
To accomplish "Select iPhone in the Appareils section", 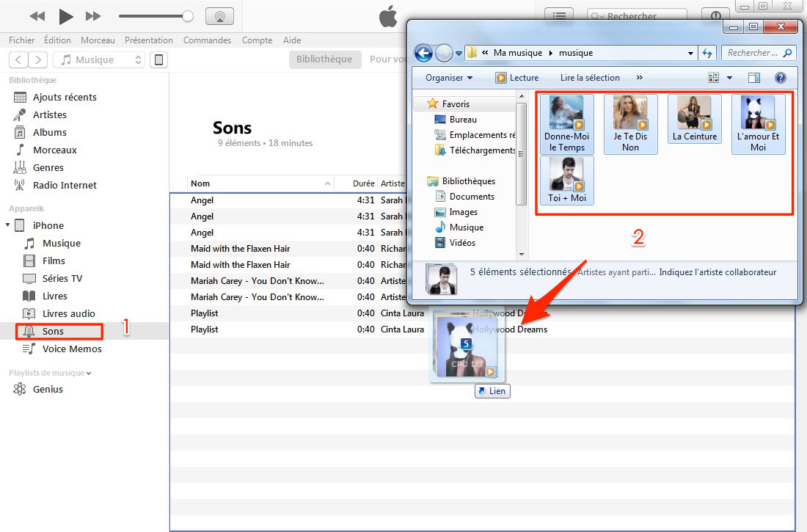I will 48,225.
